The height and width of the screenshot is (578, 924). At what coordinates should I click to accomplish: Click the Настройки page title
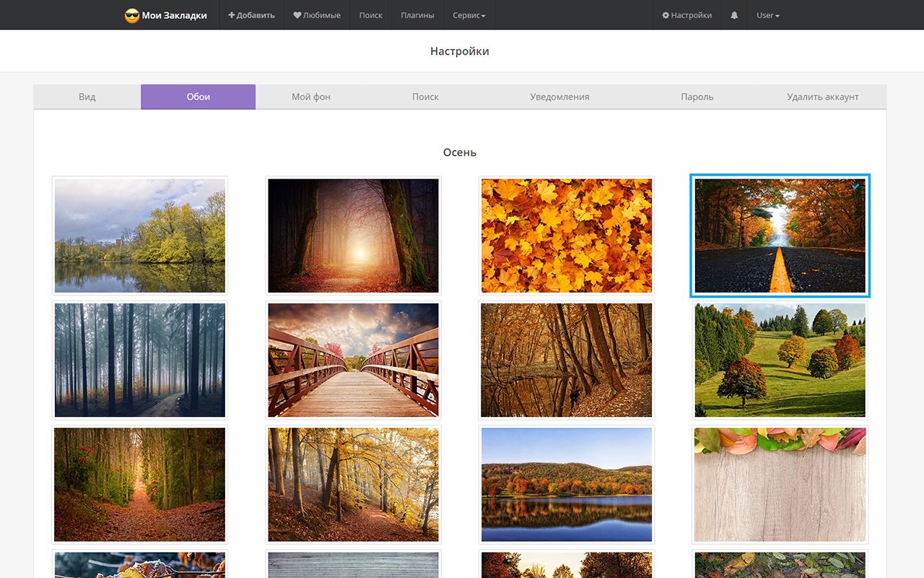(460, 51)
